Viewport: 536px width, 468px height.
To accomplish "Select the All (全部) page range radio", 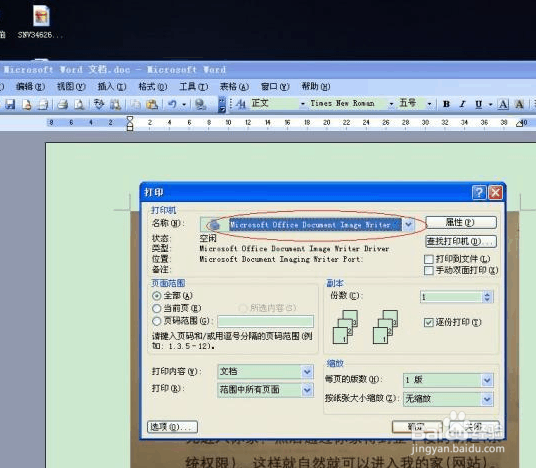I will (x=157, y=296).
